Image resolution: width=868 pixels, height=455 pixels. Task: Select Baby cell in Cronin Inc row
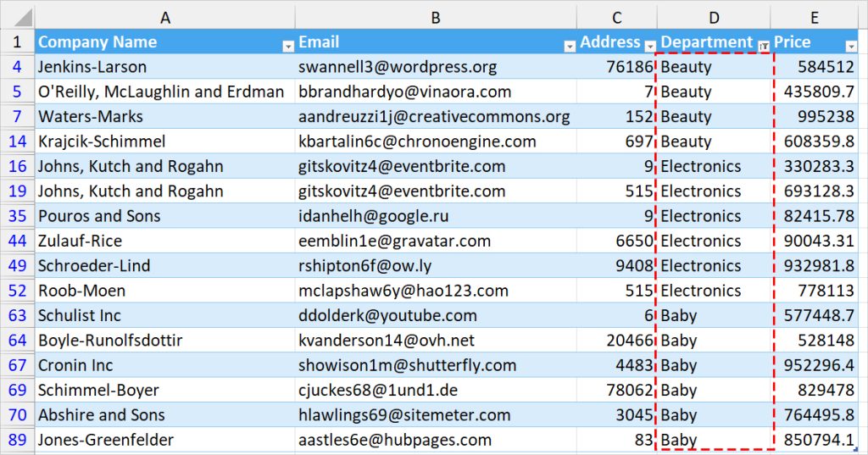714,365
